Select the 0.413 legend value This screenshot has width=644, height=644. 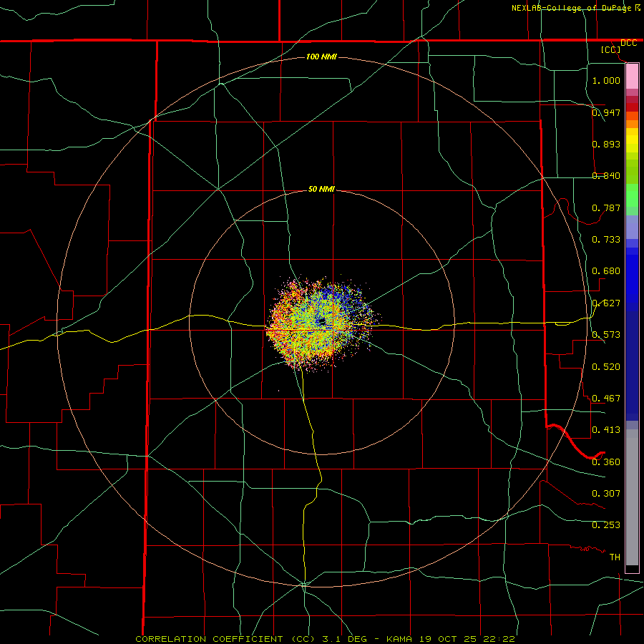point(606,430)
